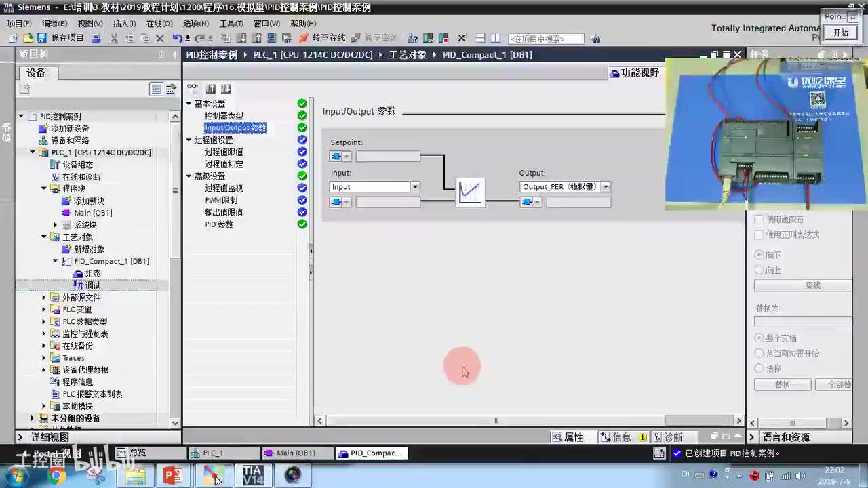Screen dimensions: 868x488
Task: Click the Output tag input field
Action: coord(578,202)
